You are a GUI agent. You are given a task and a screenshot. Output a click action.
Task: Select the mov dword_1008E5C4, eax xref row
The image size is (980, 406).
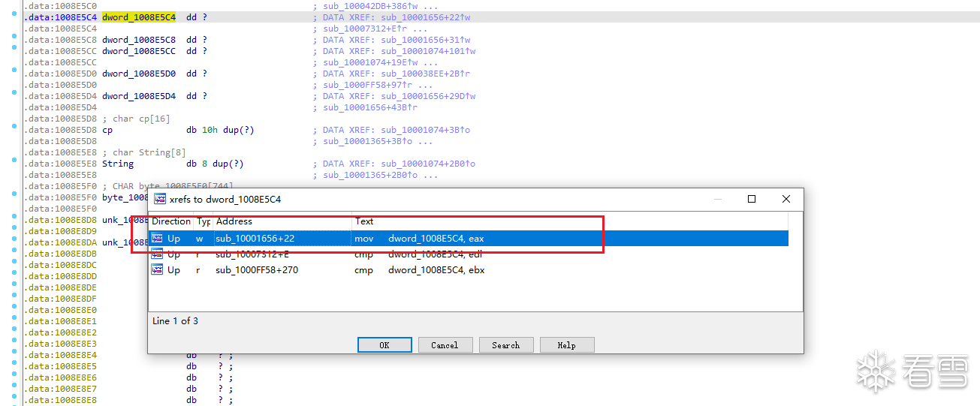pos(436,238)
